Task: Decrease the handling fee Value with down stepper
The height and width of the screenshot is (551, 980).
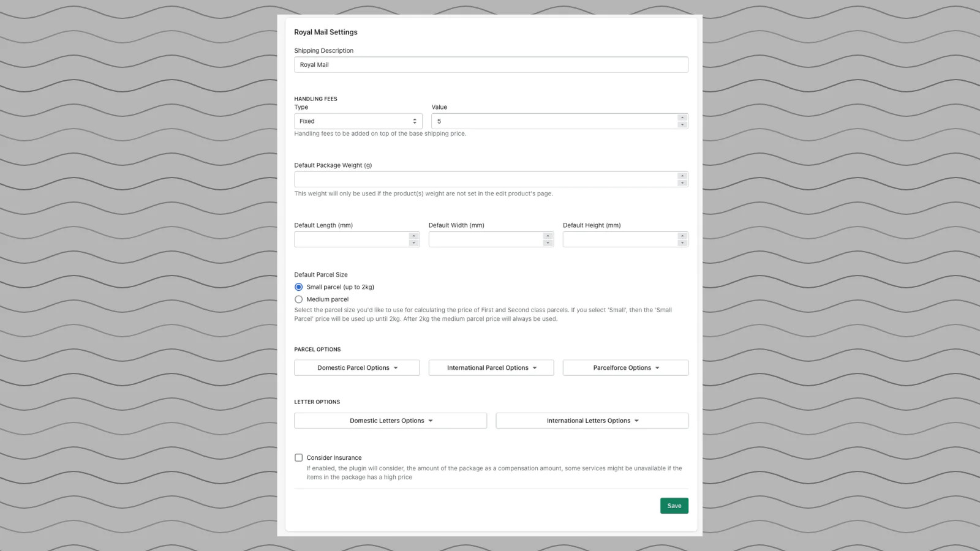Action: pyautogui.click(x=682, y=125)
